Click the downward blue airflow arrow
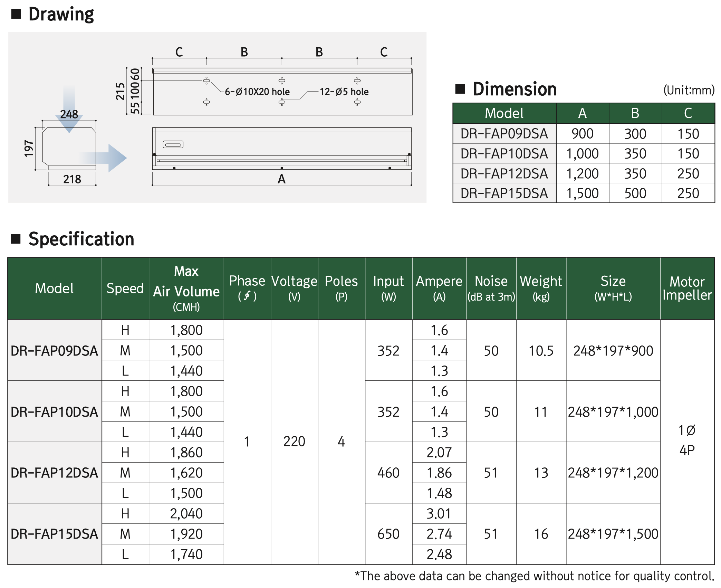 click(69, 109)
